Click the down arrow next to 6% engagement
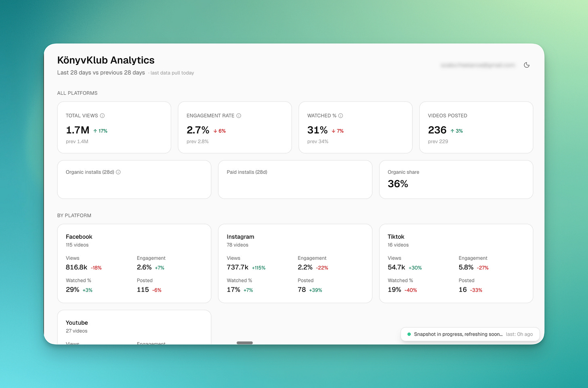588x388 pixels. click(x=216, y=131)
